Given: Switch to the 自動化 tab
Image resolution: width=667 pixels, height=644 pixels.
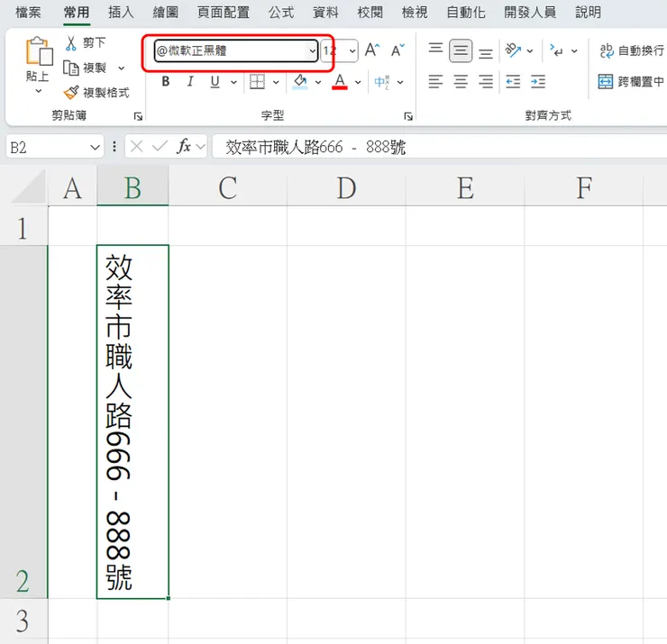Looking at the screenshot, I should (466, 13).
